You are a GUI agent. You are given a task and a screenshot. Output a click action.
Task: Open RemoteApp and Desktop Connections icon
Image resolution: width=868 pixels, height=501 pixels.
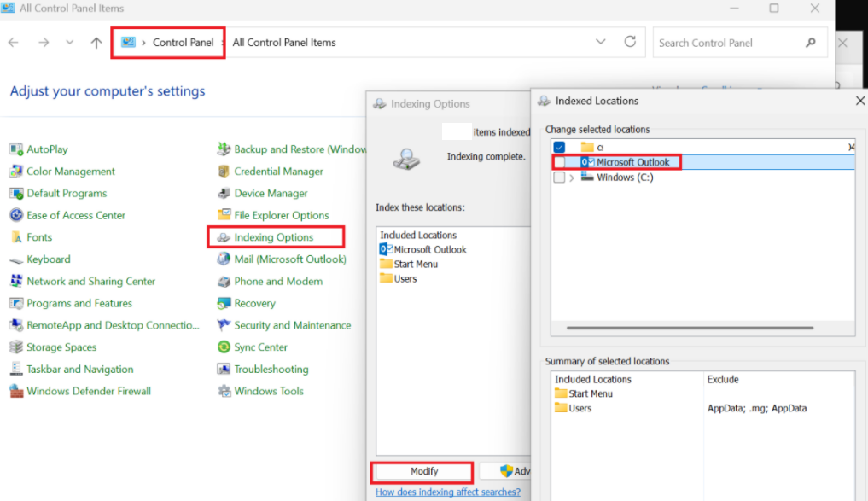click(16, 325)
